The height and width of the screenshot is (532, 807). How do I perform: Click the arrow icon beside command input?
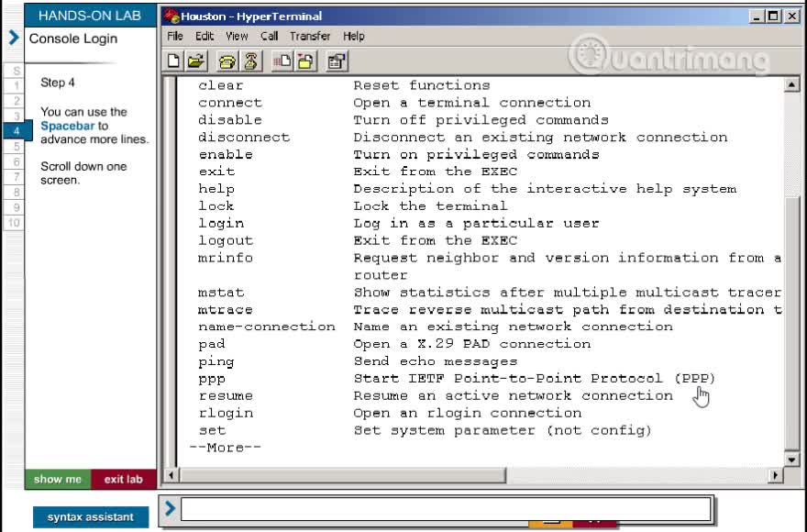pos(170,509)
